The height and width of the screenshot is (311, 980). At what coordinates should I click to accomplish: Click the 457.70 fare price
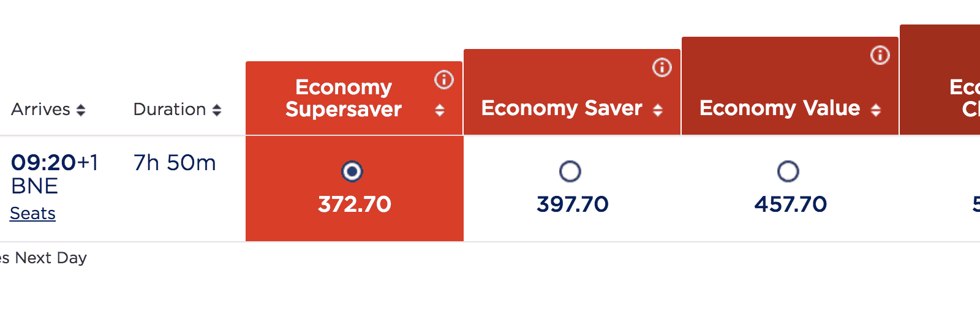pos(791,204)
